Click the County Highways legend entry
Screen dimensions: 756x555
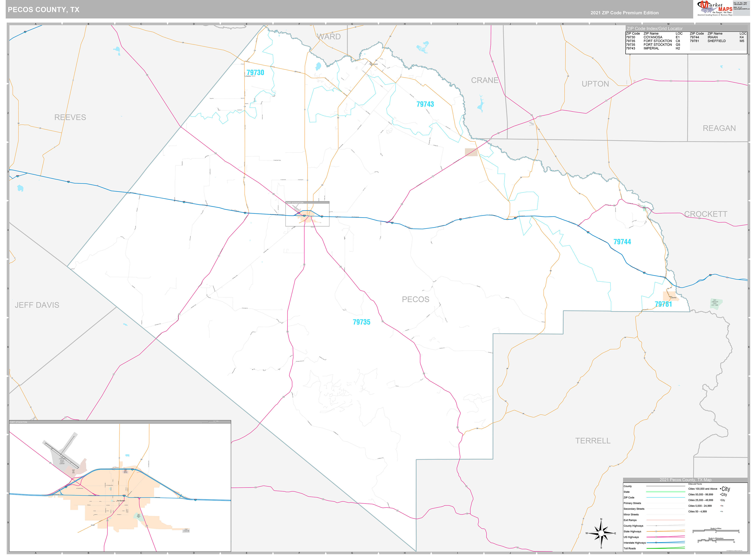tap(634, 526)
